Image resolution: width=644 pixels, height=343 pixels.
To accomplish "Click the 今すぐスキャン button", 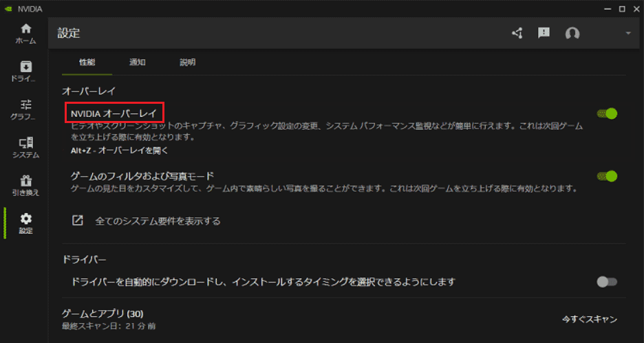I will click(590, 320).
